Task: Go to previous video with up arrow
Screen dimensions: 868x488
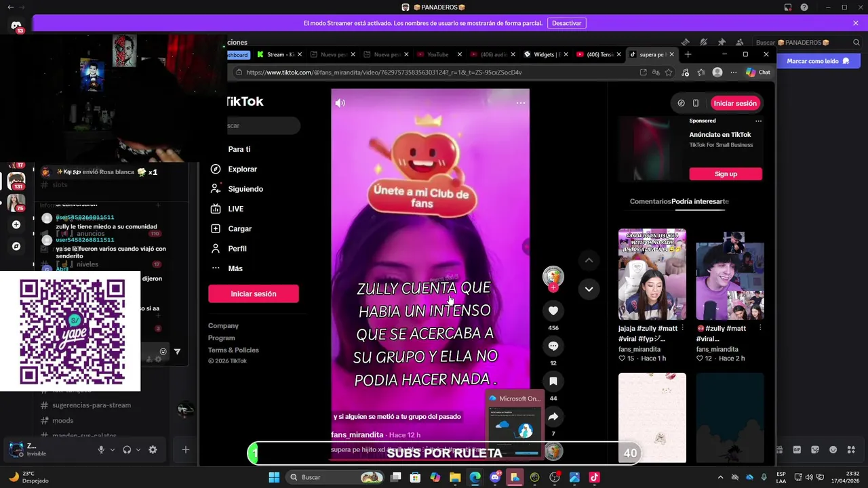Action: pyautogui.click(x=589, y=260)
